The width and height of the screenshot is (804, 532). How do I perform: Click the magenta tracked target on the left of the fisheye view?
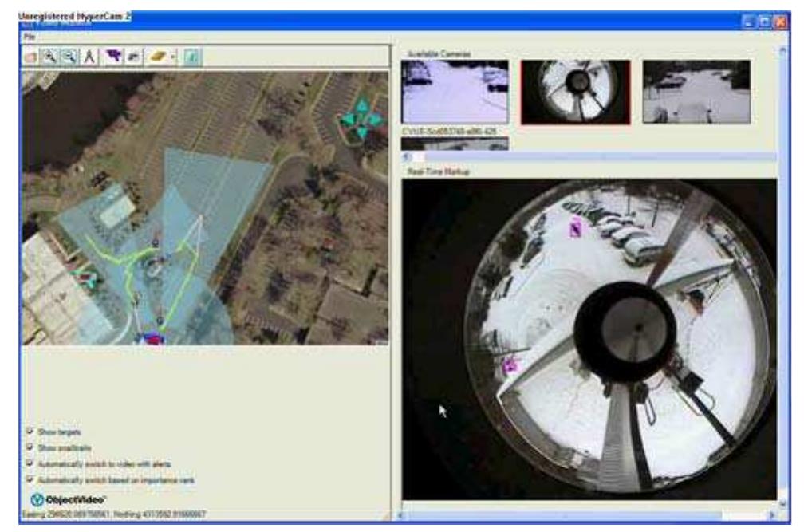(510, 365)
